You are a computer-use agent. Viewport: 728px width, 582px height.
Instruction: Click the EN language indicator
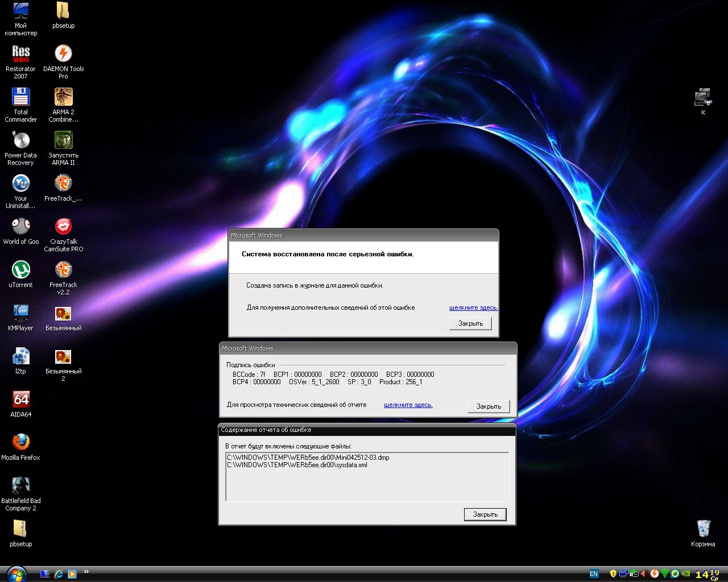pyautogui.click(x=594, y=573)
